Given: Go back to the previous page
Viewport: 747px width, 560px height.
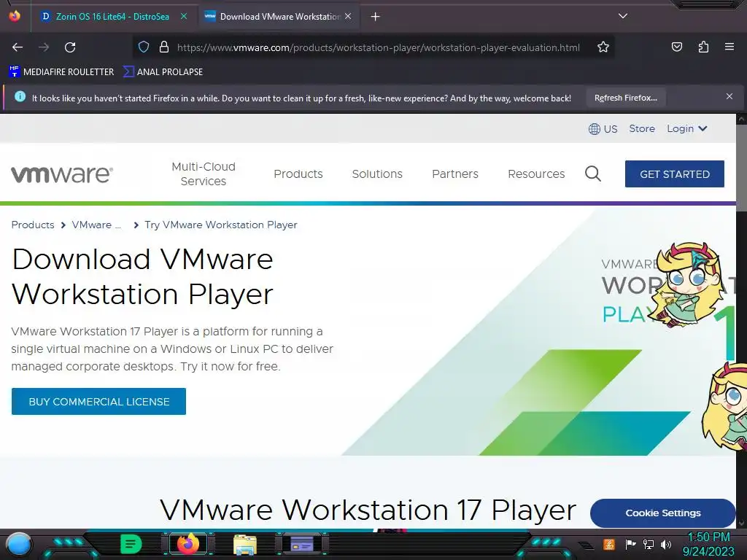Looking at the screenshot, I should pos(18,47).
